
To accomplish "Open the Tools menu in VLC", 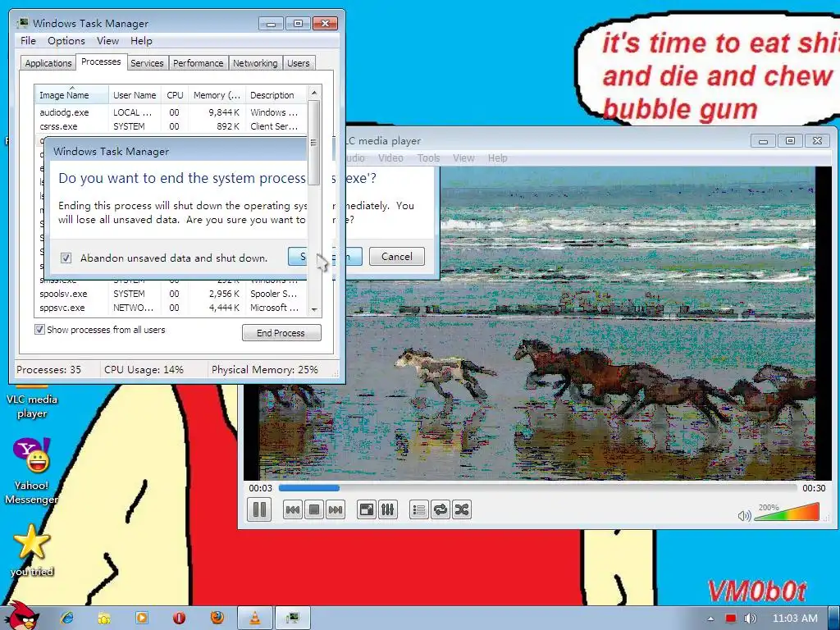I will click(428, 158).
